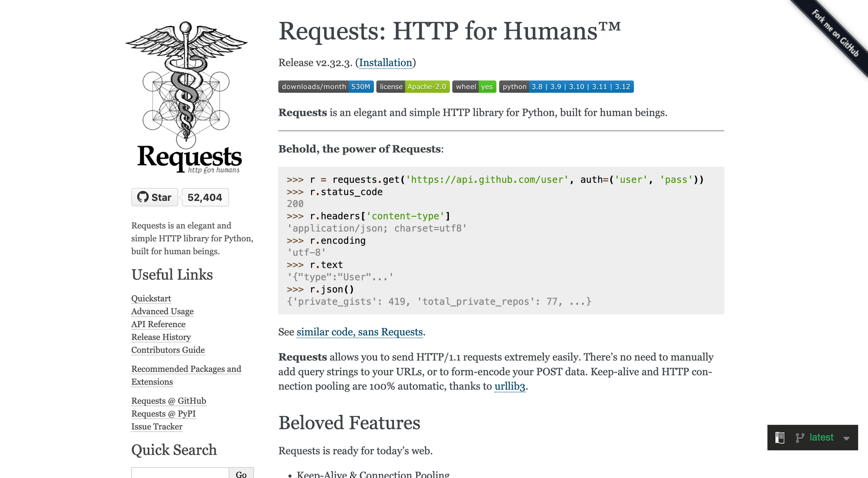Image resolution: width=868 pixels, height=478 pixels.
Task: Expand the latest version dropdown arrow
Action: [x=846, y=438]
